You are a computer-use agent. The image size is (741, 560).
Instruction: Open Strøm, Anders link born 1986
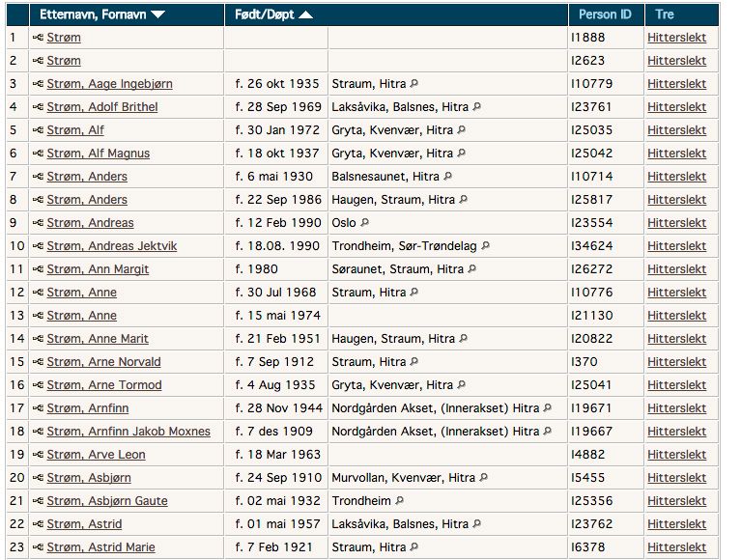(87, 199)
